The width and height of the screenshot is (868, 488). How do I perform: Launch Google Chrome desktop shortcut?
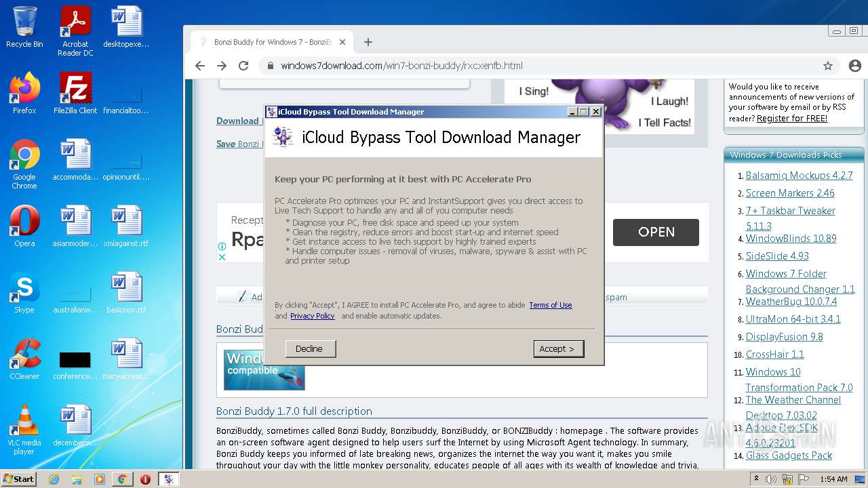pyautogui.click(x=24, y=164)
